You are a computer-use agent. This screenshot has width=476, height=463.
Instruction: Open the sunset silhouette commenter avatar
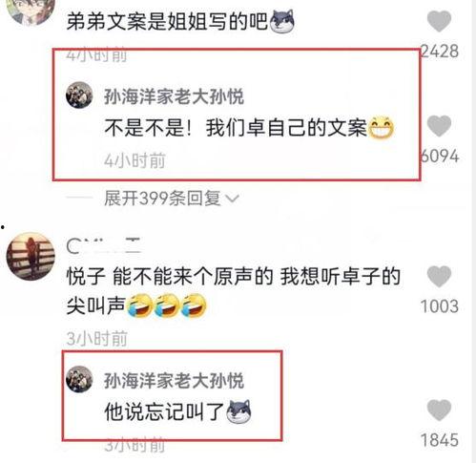(x=31, y=256)
